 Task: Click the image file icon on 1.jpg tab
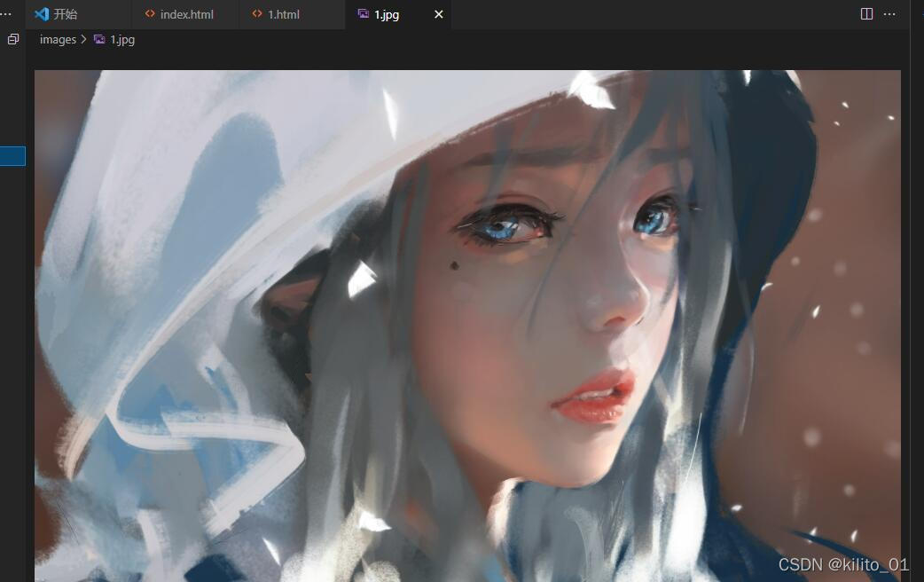pyautogui.click(x=363, y=13)
